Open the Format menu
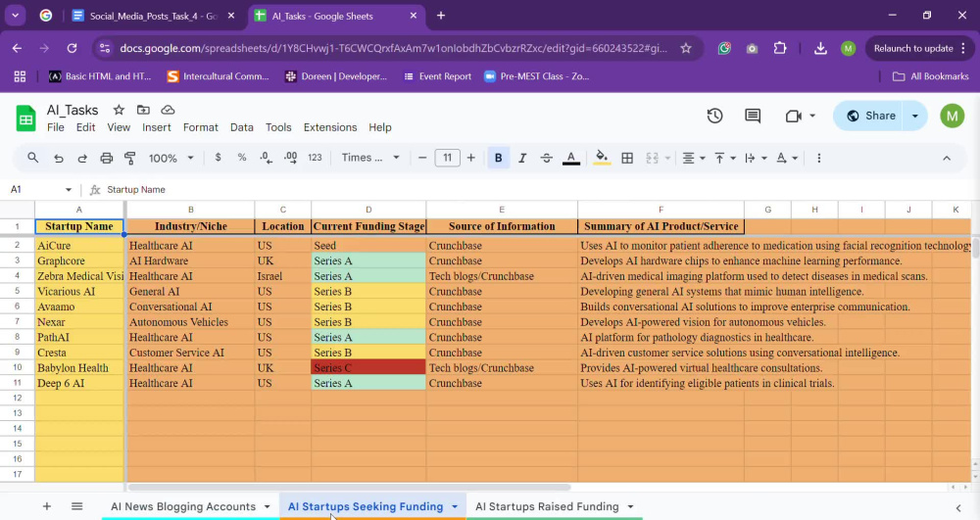Screen dimensions: 980x520 201,127
